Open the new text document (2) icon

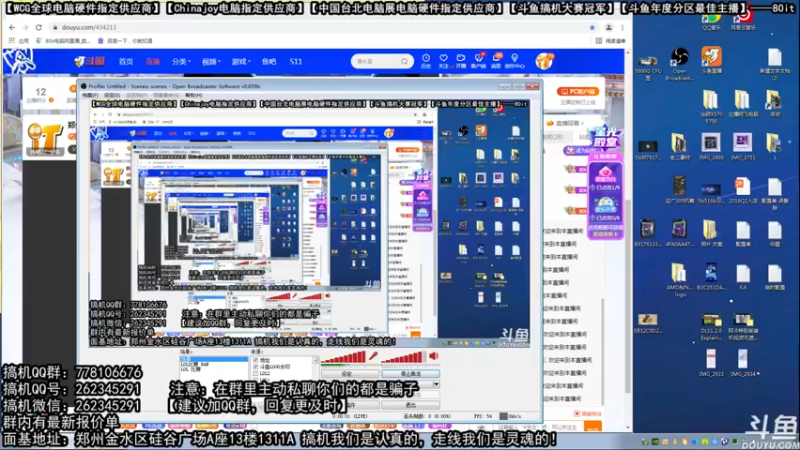[774, 64]
